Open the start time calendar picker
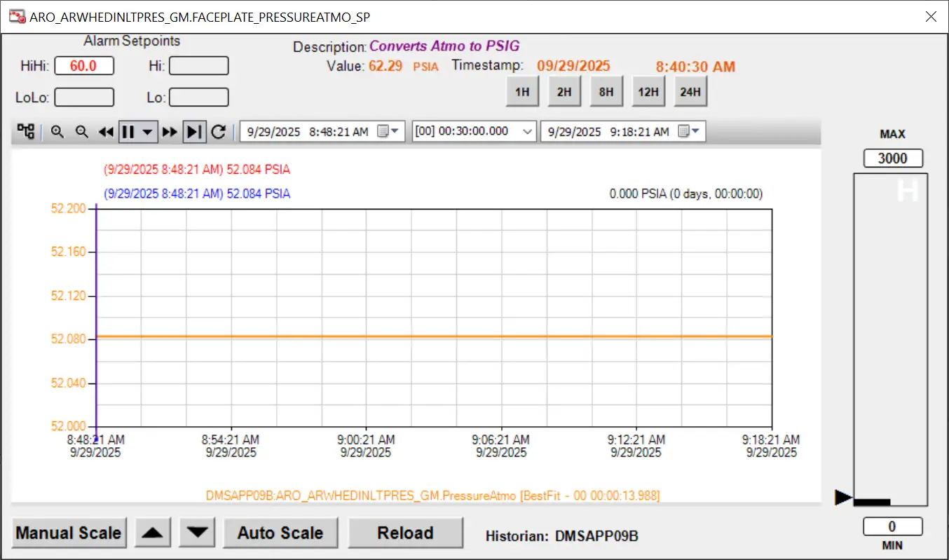This screenshot has height=560, width=949. pos(388,132)
